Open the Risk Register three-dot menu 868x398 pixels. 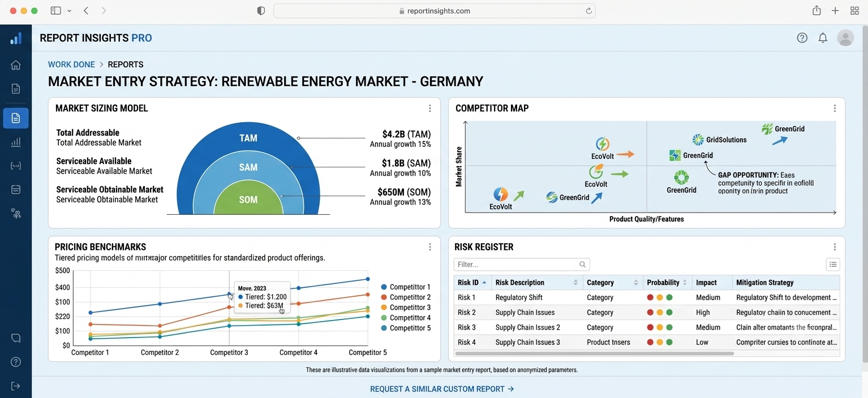click(835, 247)
